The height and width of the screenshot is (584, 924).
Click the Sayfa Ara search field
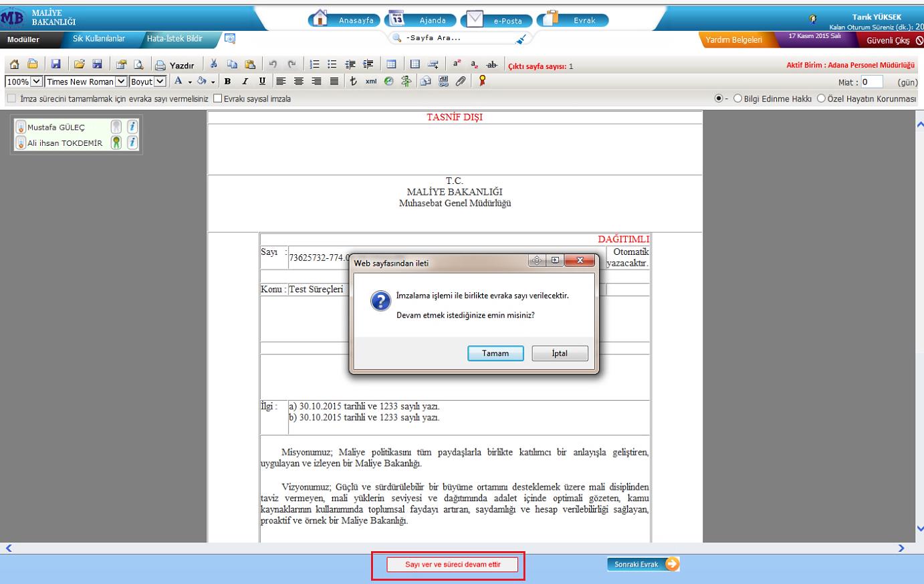pyautogui.click(x=455, y=38)
